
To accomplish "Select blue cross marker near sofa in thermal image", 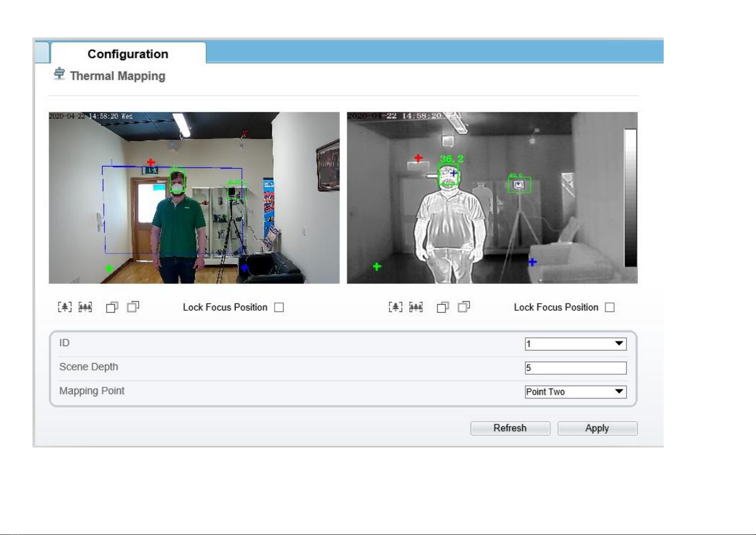I will pyautogui.click(x=533, y=262).
